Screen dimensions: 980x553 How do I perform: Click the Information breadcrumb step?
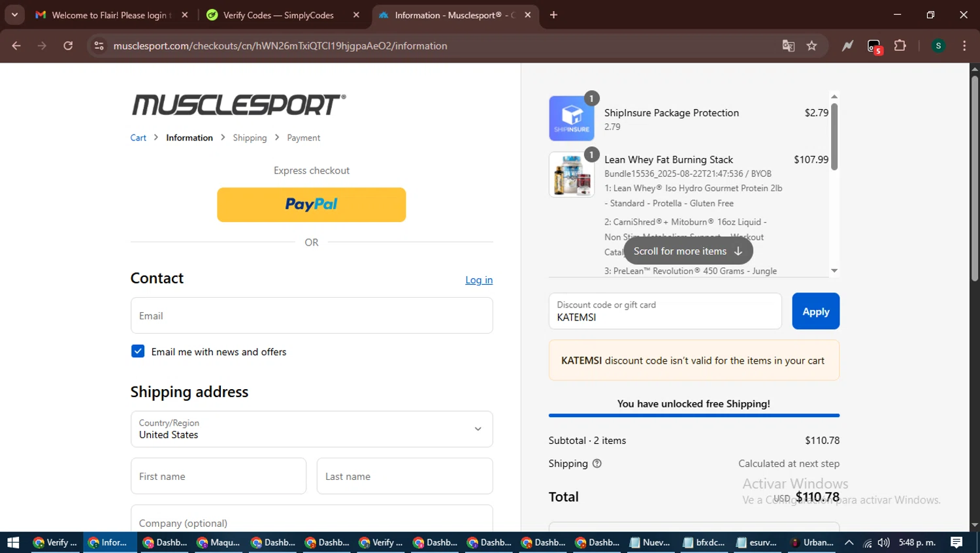(189, 138)
